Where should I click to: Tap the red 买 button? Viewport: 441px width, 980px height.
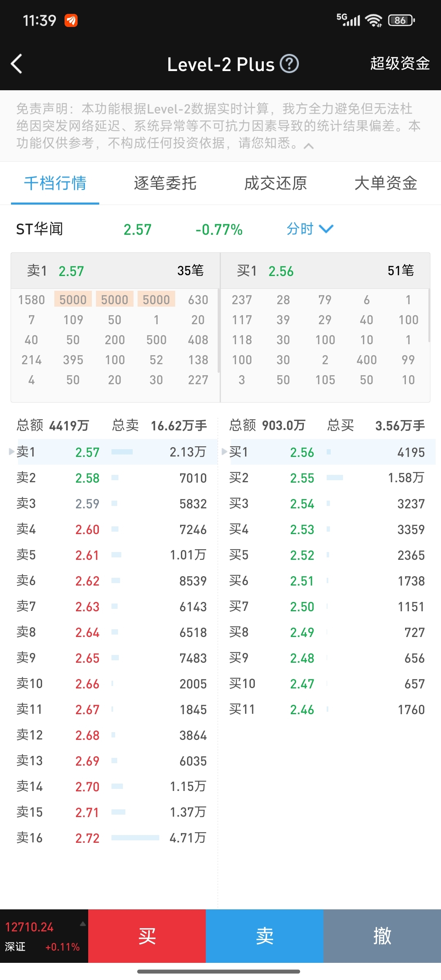point(147,936)
